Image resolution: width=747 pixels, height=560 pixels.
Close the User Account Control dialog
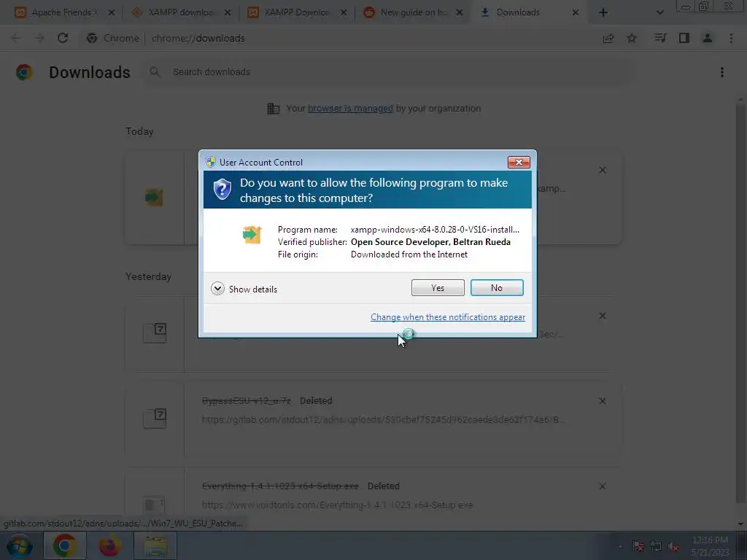click(x=519, y=163)
